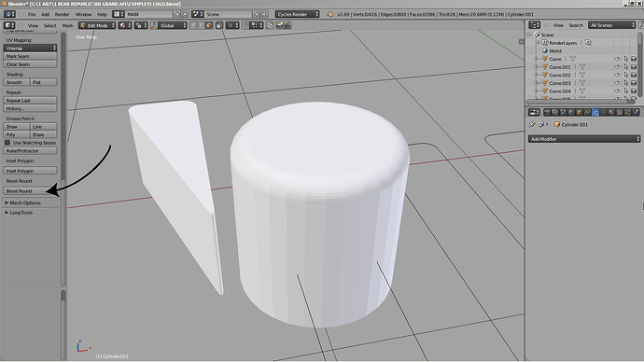Switch to vertex select mode

193,25
